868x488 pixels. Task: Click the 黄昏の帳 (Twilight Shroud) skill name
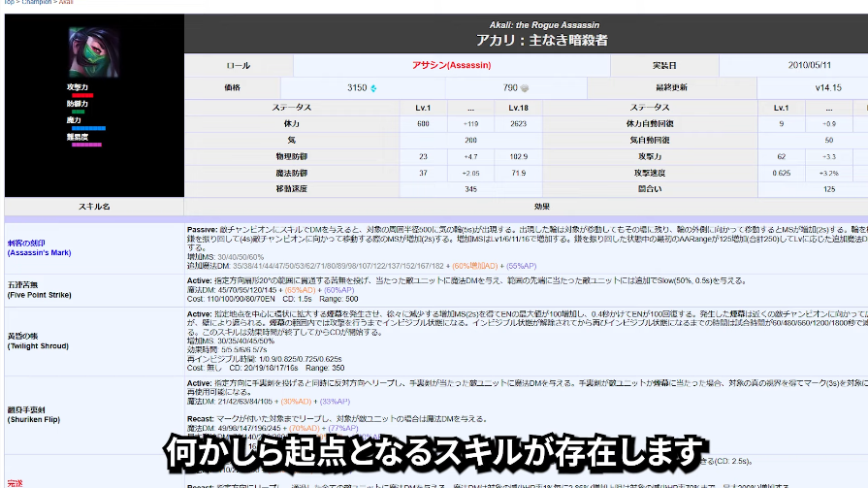tap(38, 341)
